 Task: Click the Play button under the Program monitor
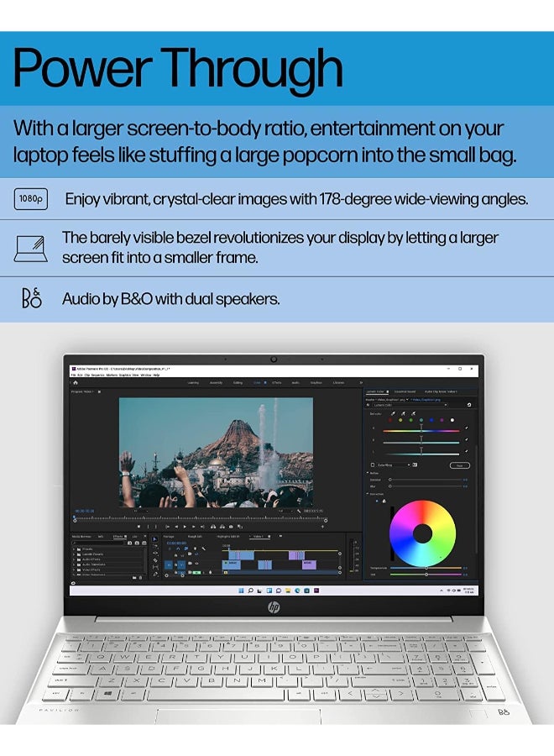[x=185, y=527]
